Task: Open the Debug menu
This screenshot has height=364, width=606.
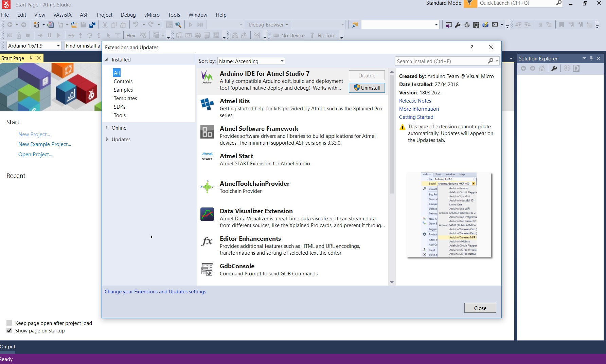Action: pos(128,15)
